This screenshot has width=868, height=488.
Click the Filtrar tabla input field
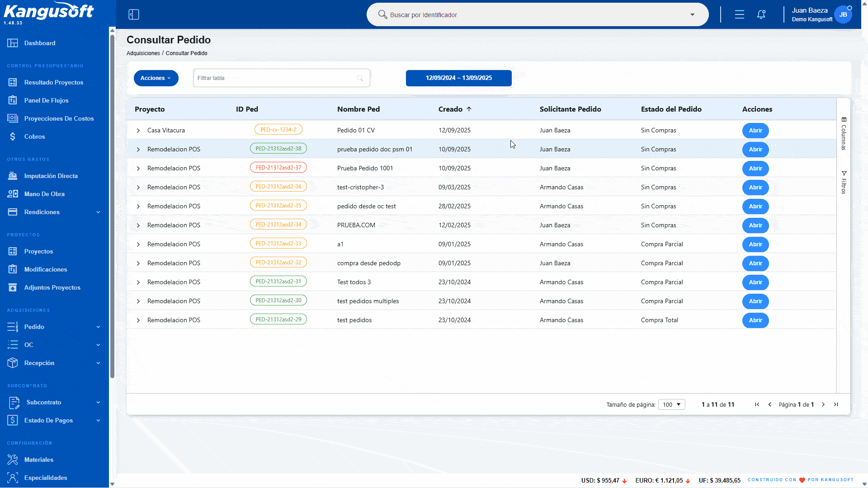click(x=281, y=78)
